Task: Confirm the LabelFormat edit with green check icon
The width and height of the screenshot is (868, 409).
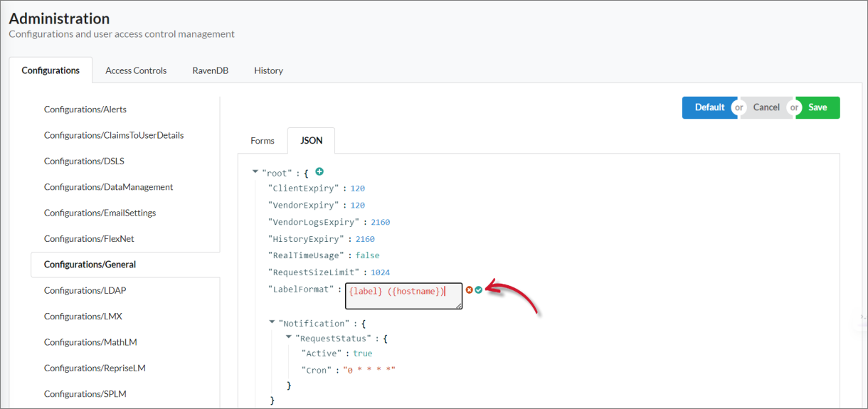Action: 479,290
